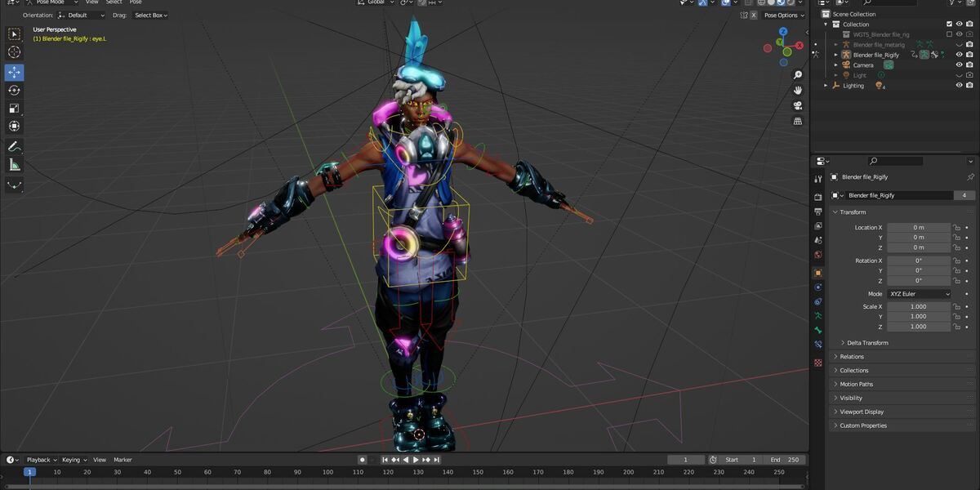Open the Object properties tab
This screenshot has height=490, width=980.
817,273
